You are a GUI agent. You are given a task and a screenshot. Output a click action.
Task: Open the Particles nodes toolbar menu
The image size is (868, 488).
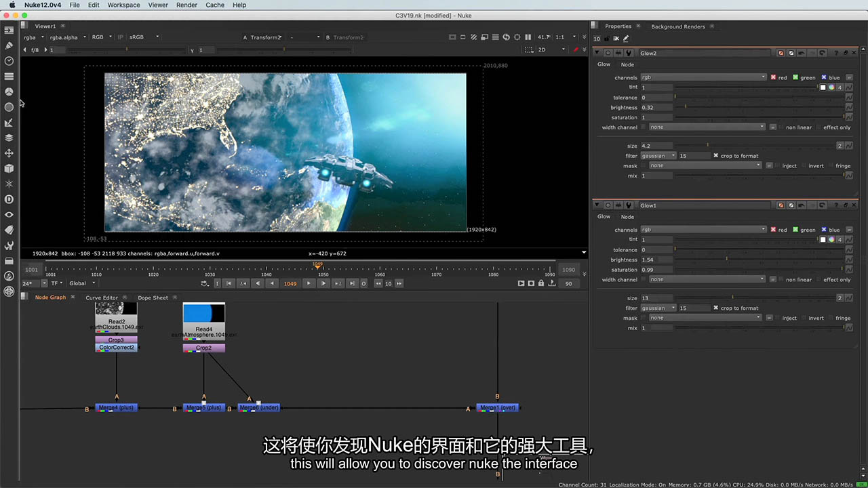[x=9, y=184]
